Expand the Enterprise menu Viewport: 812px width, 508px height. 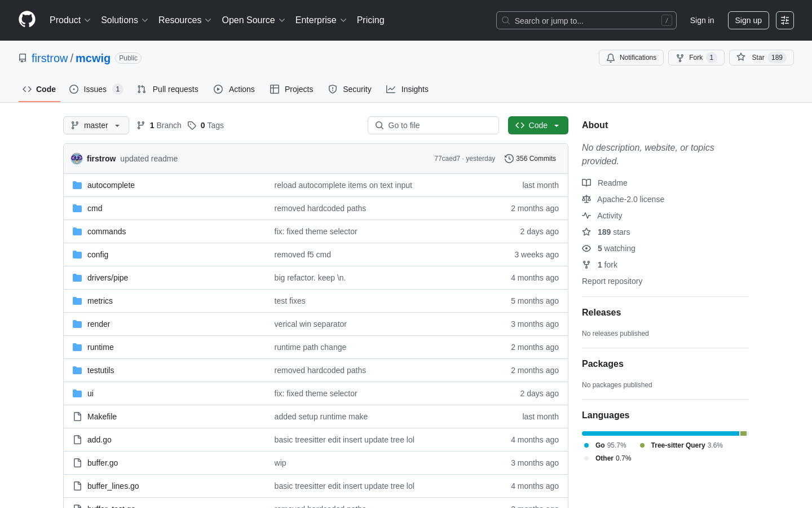click(321, 20)
